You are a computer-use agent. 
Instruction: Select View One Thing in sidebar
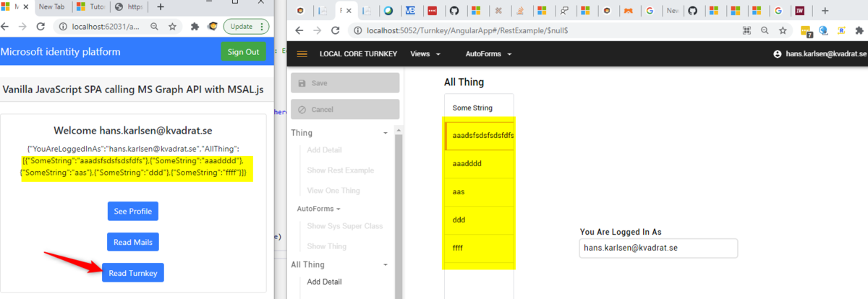coord(335,191)
